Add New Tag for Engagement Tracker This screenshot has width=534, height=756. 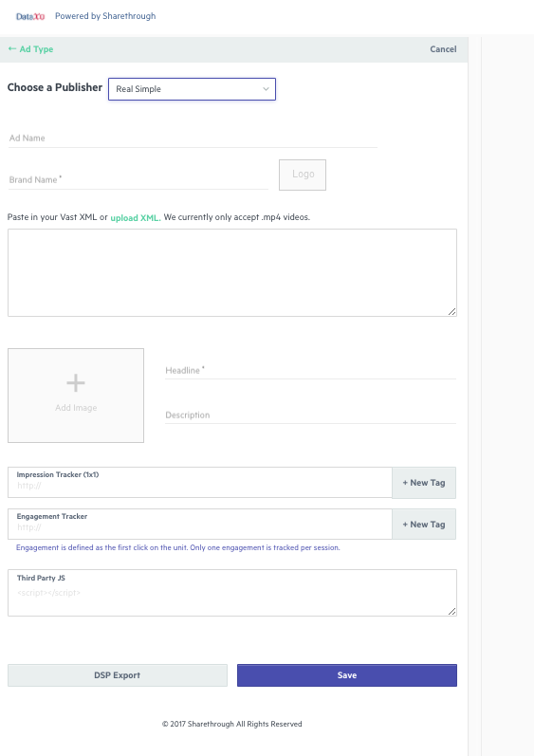(424, 525)
